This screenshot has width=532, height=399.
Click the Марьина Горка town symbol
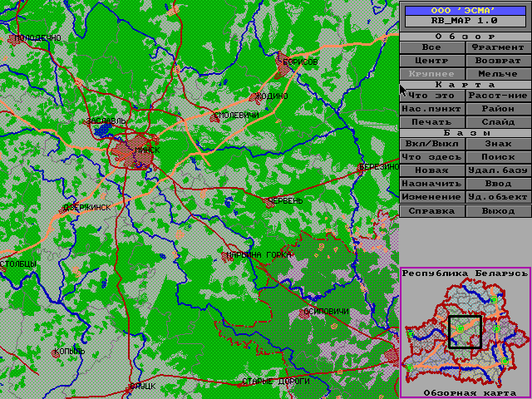point(227,256)
